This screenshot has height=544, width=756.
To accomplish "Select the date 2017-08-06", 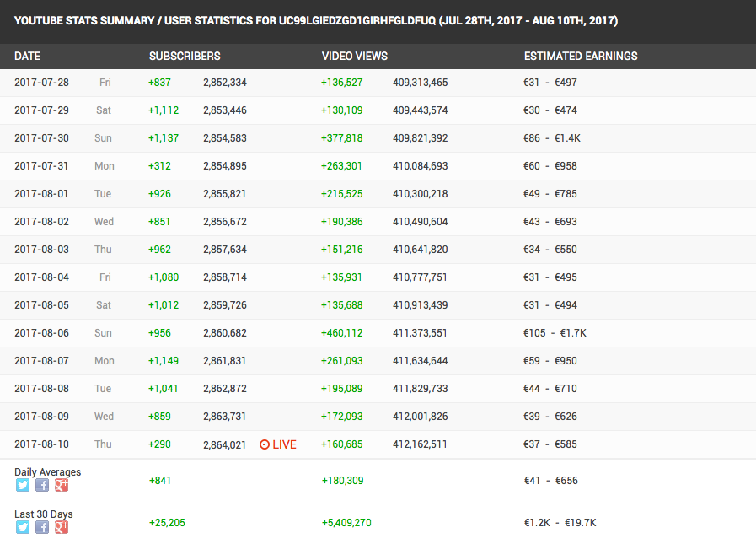I will 41,333.
